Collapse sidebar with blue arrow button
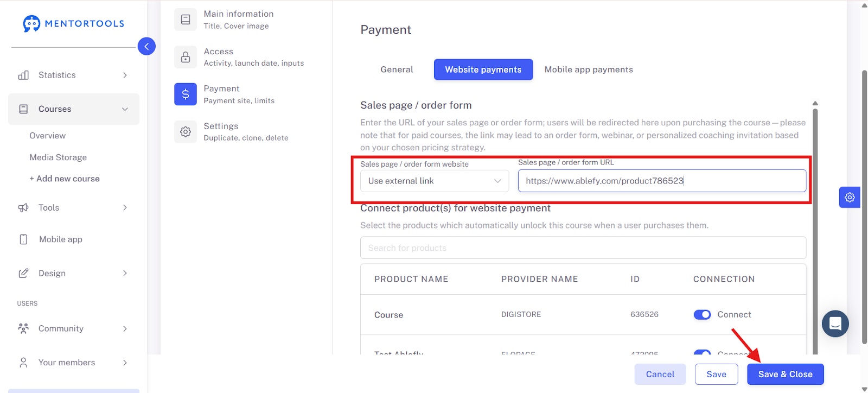Viewport: 868px width, 393px height. [x=146, y=46]
